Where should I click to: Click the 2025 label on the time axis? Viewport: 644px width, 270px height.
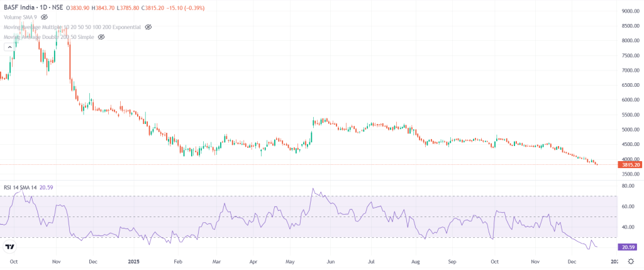133,260
